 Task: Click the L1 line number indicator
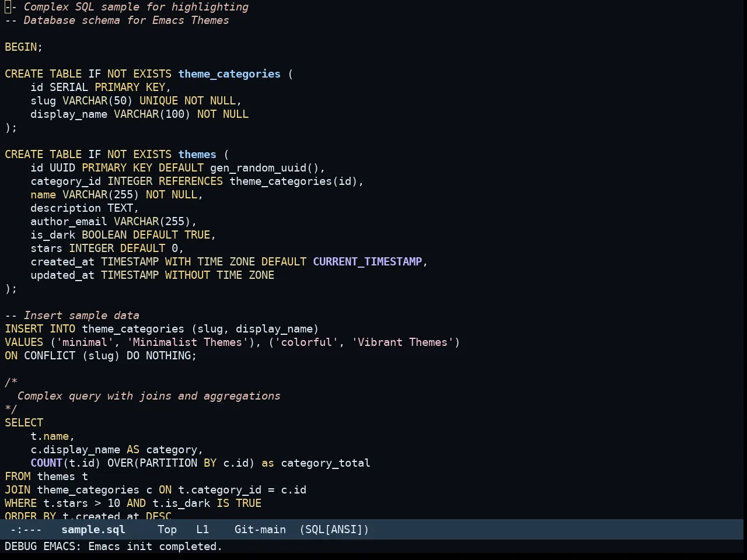tap(203, 530)
